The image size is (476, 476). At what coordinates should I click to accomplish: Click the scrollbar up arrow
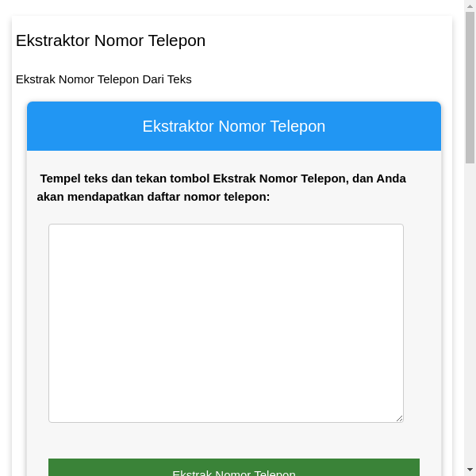[x=470, y=6]
